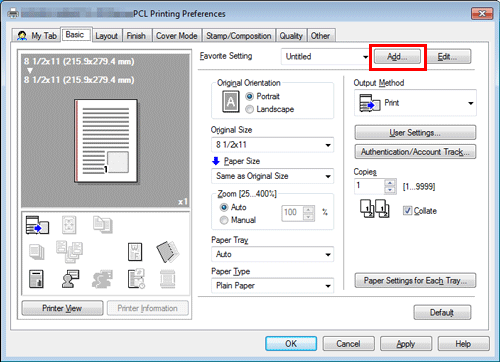Click the tilted dark sheet separating from page icon
Screen dimensions: 500x362
[x=168, y=252]
